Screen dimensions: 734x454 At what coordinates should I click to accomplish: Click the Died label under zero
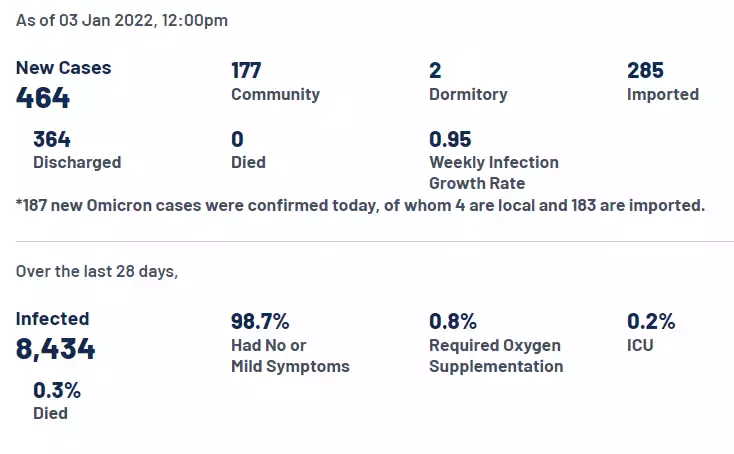pos(248,162)
